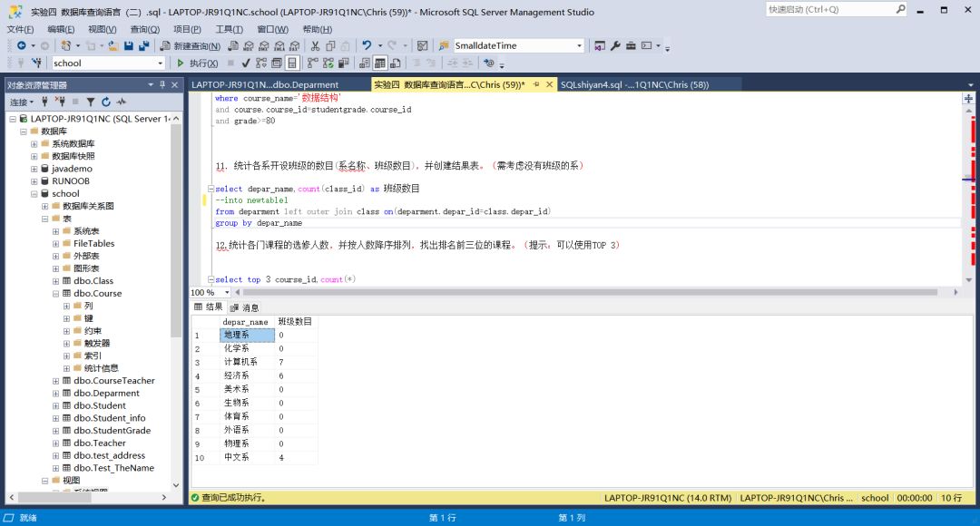The height and width of the screenshot is (526, 980).
Task: Click the Cut scissors icon
Action: tap(315, 45)
